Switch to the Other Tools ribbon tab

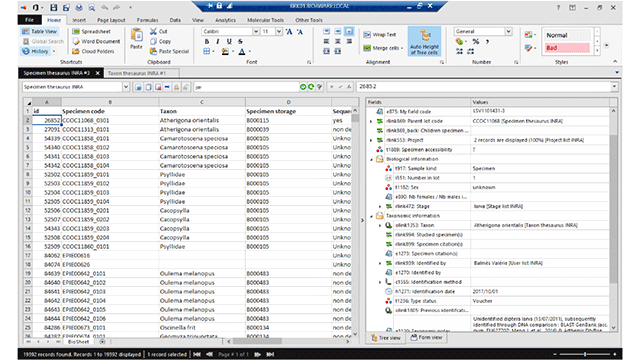tap(309, 20)
